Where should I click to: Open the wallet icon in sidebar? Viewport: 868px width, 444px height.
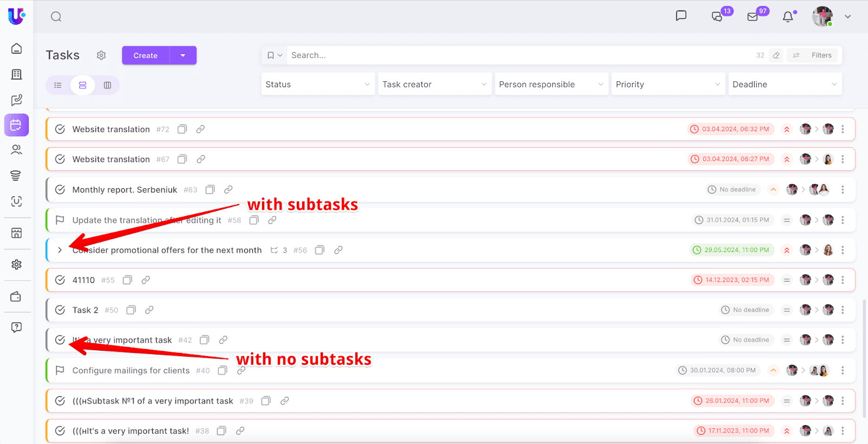click(x=17, y=297)
